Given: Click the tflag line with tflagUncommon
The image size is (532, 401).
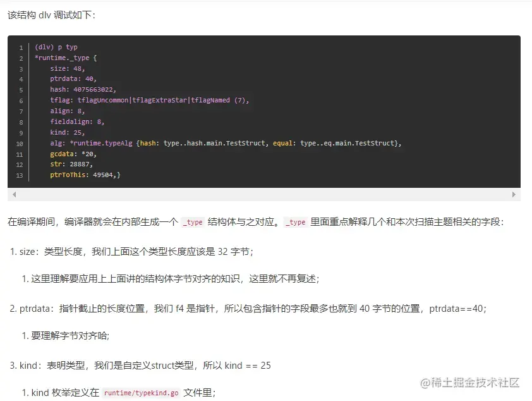Looking at the screenshot, I should 150,100.
